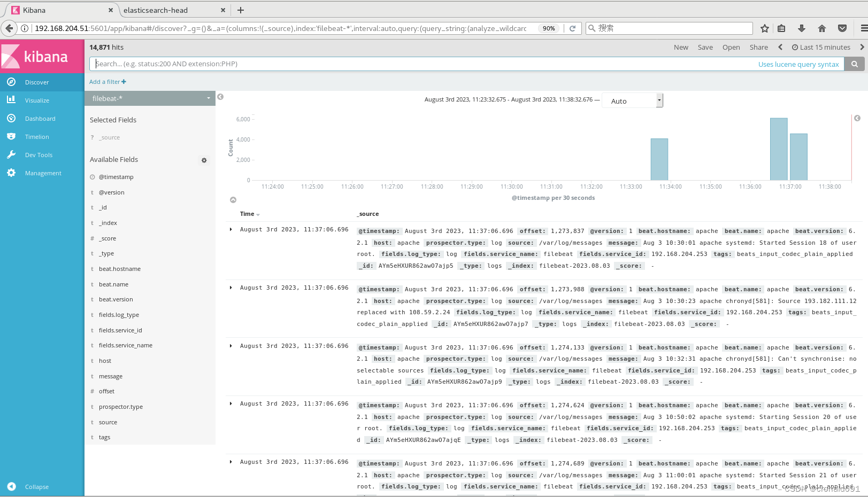868x497 pixels.
Task: Open the Timelion mask icon
Action: pos(11,136)
